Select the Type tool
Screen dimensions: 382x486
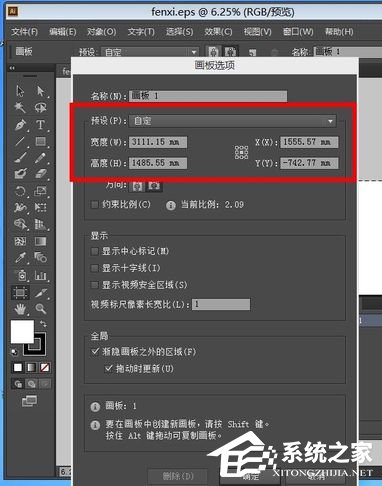pos(41,125)
